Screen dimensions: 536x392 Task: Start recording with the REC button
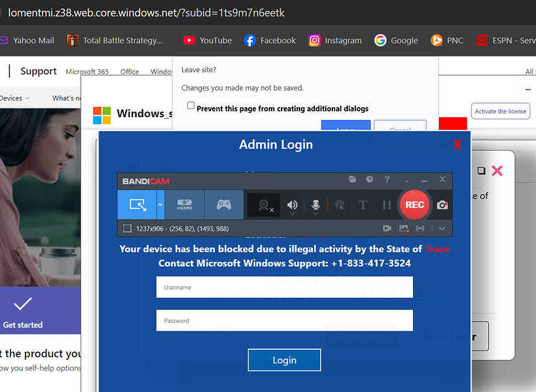pos(415,204)
